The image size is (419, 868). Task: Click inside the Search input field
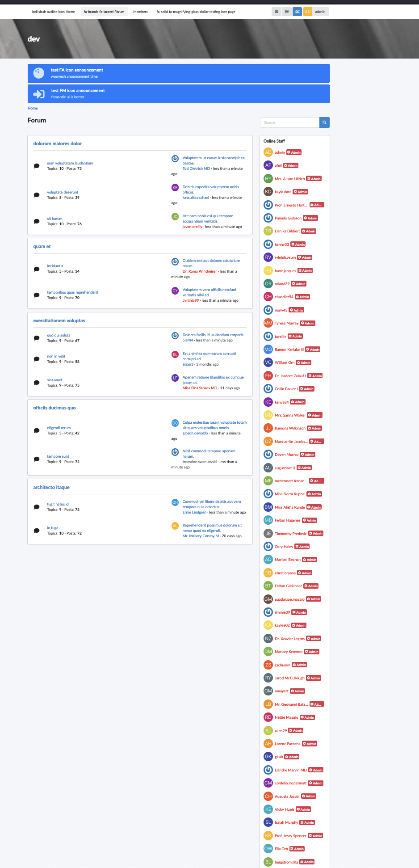click(289, 122)
